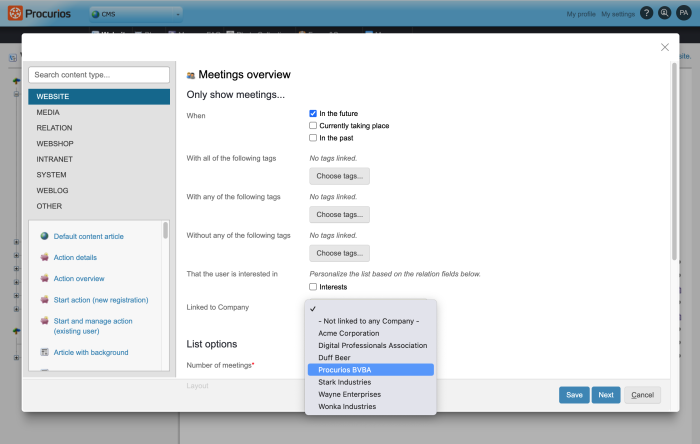The height and width of the screenshot is (444, 700).
Task: Open My profile link
Action: point(581,14)
